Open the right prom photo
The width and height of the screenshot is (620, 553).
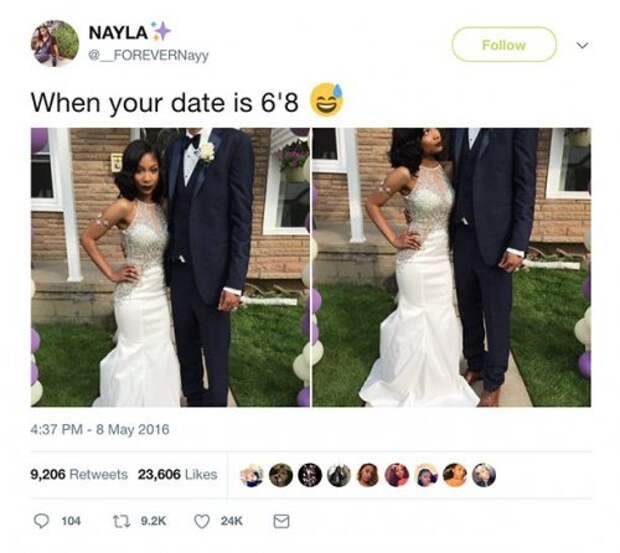click(452, 267)
